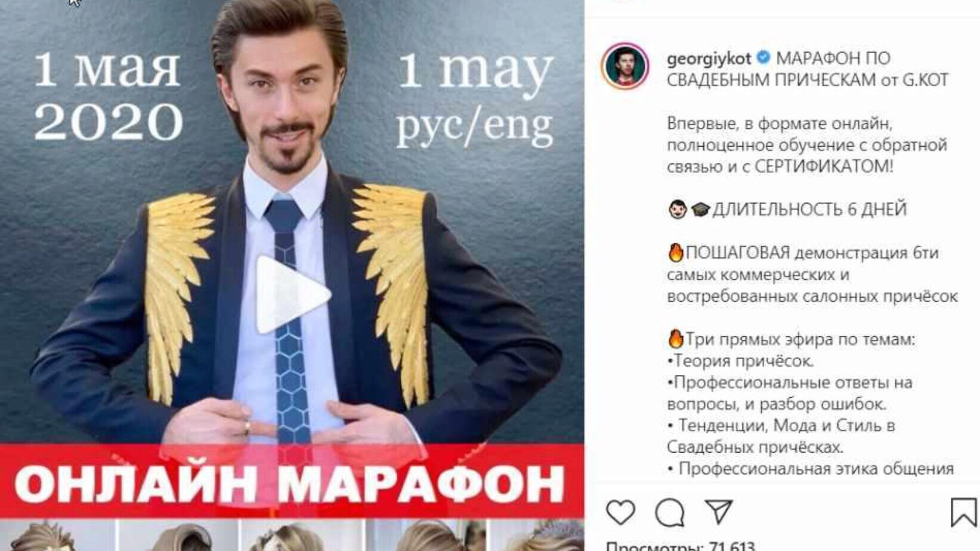This screenshot has width=980, height=551.
Task: Select the second hairstyle thumbnail from the left
Action: [178, 535]
